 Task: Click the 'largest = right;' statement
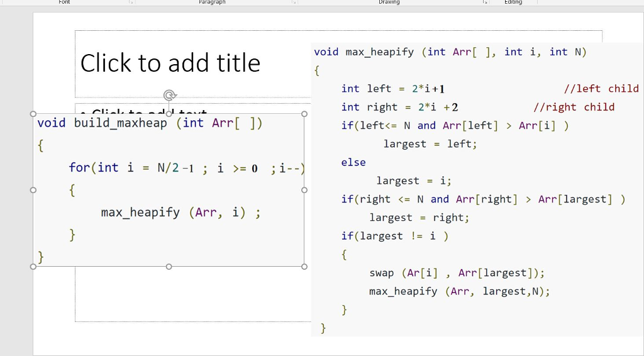coord(419,218)
